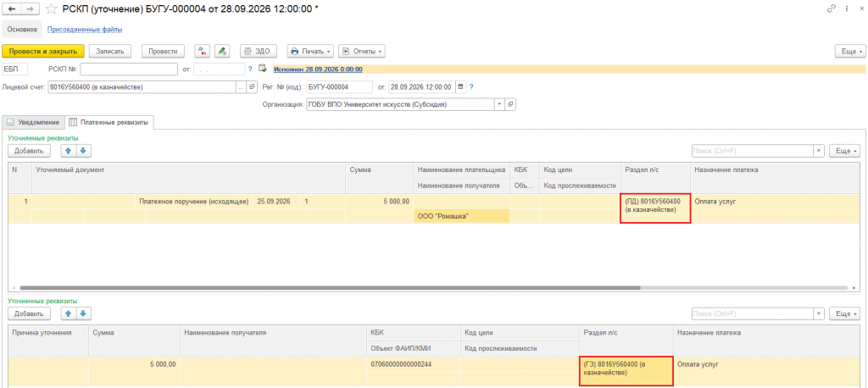868x388 pixels.
Task: Click the help question mark beside the calendar
Action: pyautogui.click(x=471, y=87)
